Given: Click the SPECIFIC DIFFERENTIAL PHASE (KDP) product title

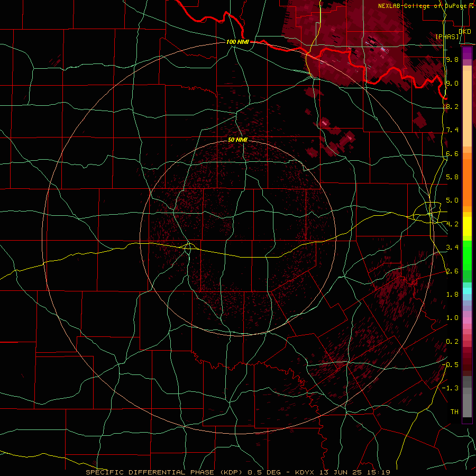Looking at the screenshot, I should point(165,472).
